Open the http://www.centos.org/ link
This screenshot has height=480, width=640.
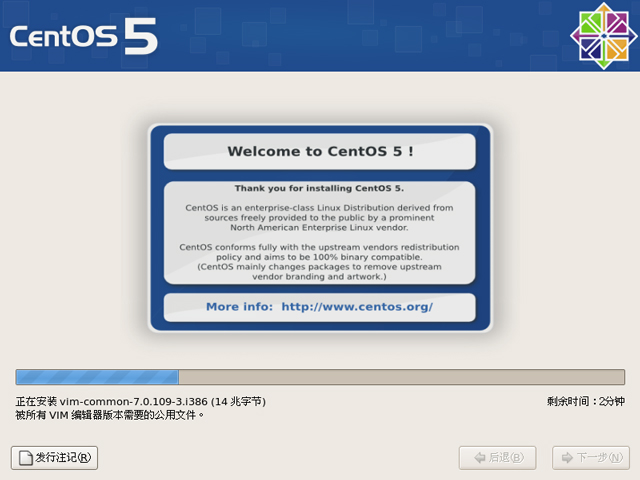(357, 307)
